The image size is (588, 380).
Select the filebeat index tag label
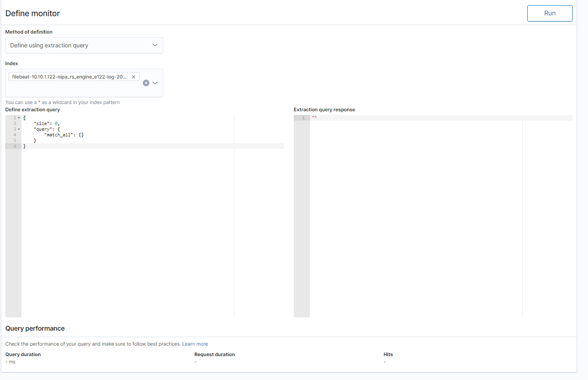point(69,77)
